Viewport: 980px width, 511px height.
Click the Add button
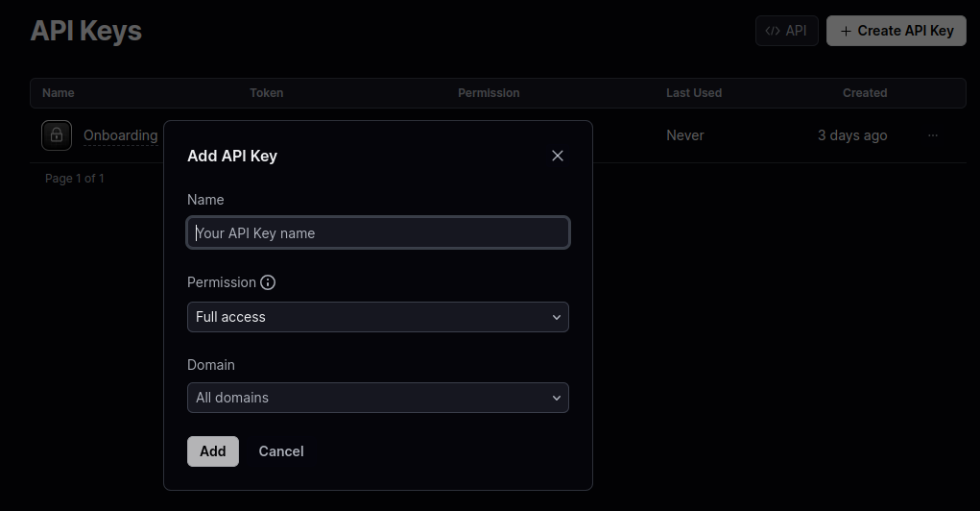[x=213, y=451]
